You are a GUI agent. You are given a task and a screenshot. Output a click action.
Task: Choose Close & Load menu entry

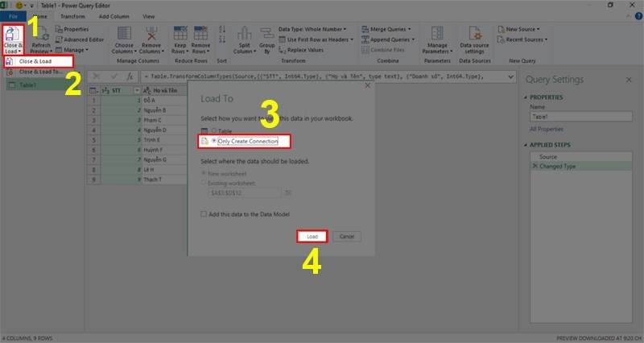(39, 61)
